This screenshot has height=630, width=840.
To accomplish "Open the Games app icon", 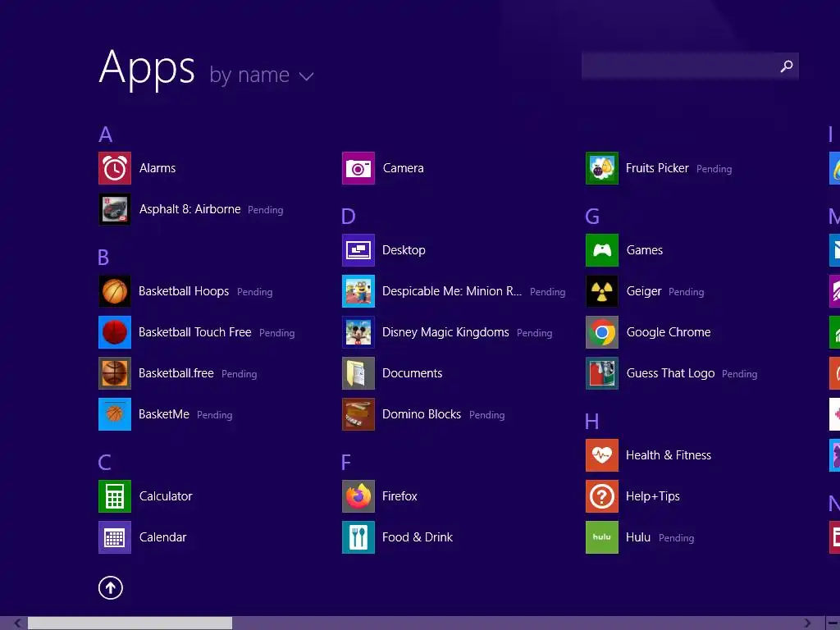I will [x=602, y=250].
